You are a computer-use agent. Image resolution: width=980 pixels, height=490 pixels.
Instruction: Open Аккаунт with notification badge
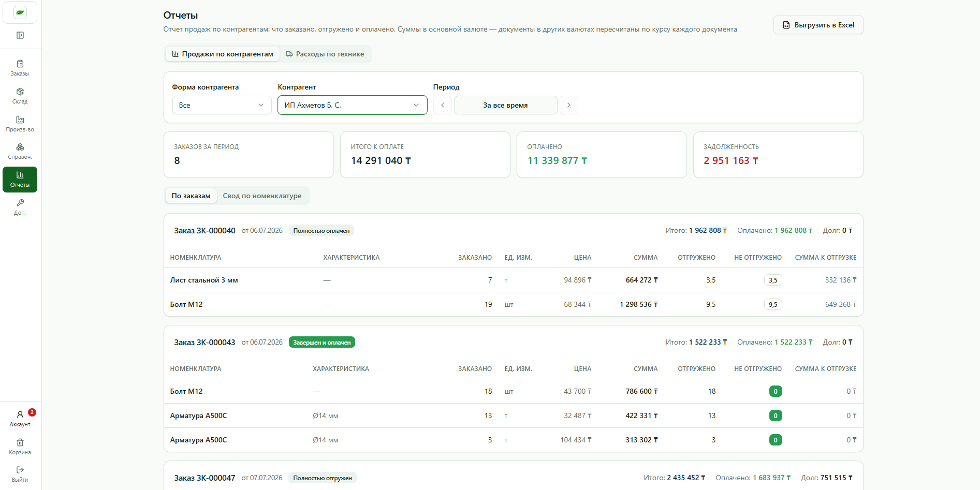click(x=20, y=419)
